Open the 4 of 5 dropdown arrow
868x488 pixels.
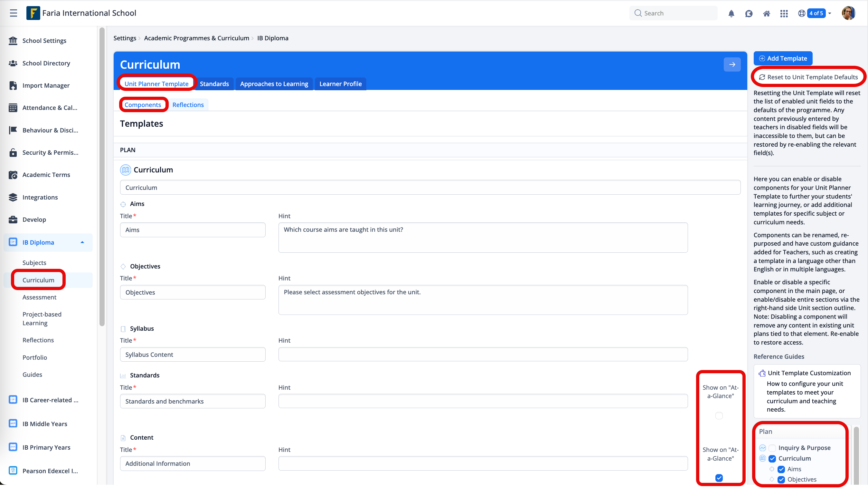830,14
